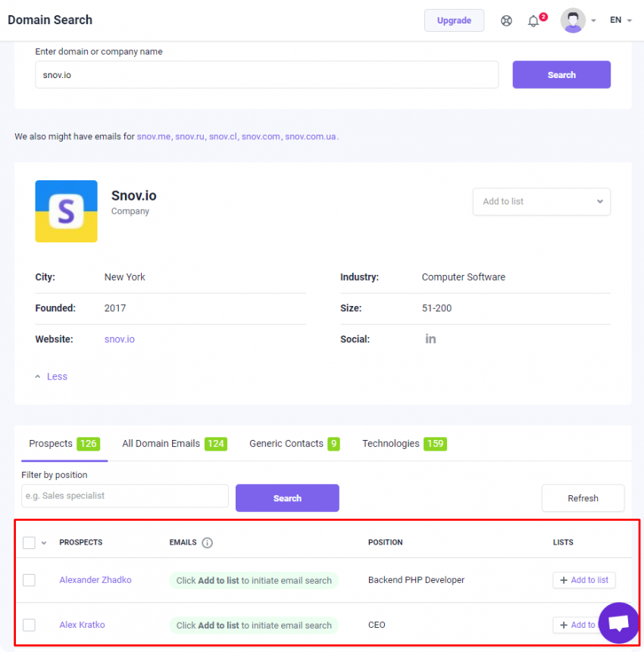Viewport: 644px width, 652px height.
Task: Open the EN language dropdown
Action: click(x=621, y=20)
